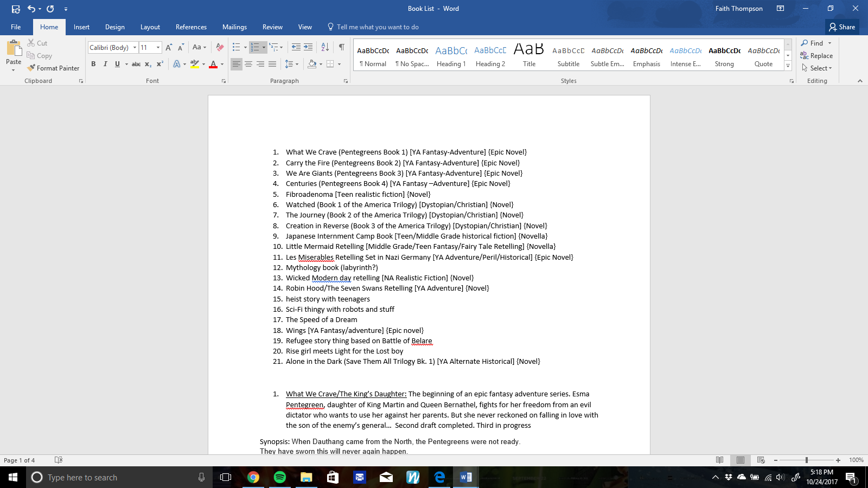Open Find in the Editing group

pos(816,43)
